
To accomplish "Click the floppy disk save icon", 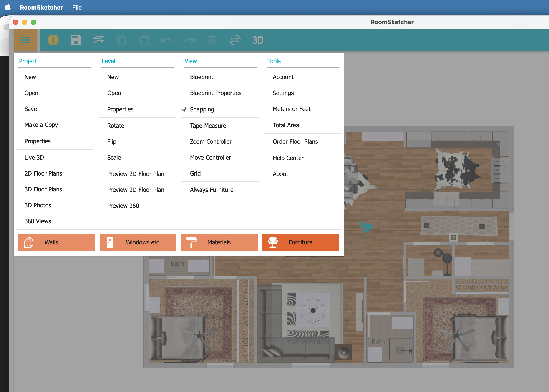I will [76, 40].
